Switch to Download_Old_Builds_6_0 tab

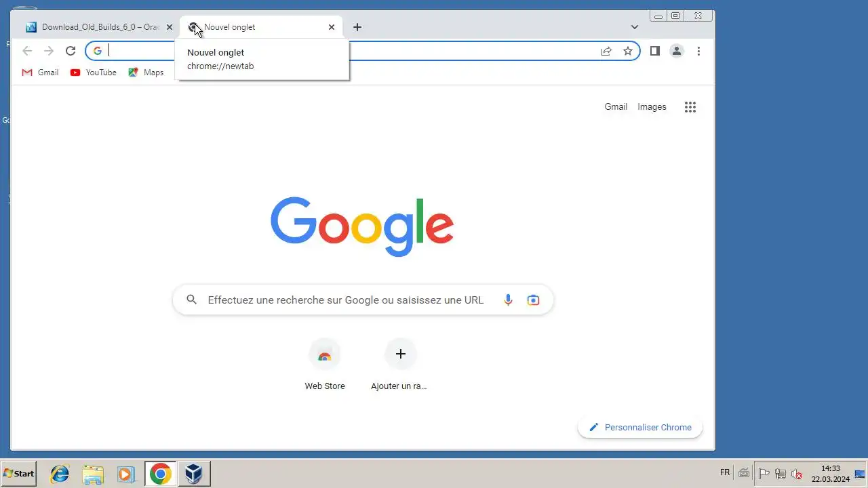(98, 27)
